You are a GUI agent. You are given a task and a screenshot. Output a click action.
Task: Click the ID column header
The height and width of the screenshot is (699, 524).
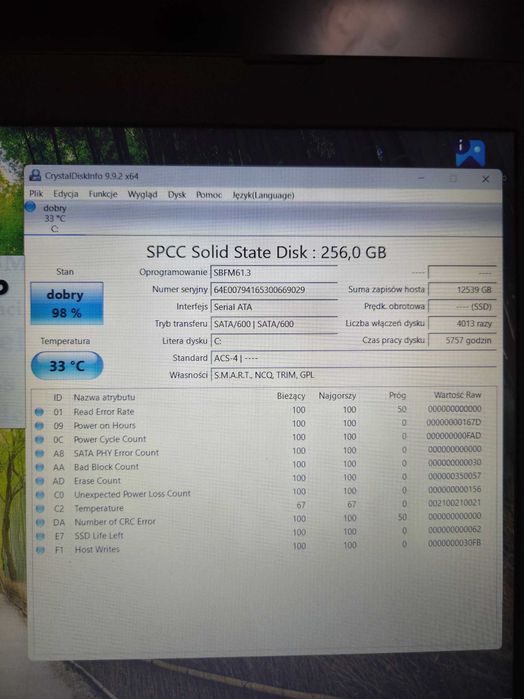(x=58, y=397)
